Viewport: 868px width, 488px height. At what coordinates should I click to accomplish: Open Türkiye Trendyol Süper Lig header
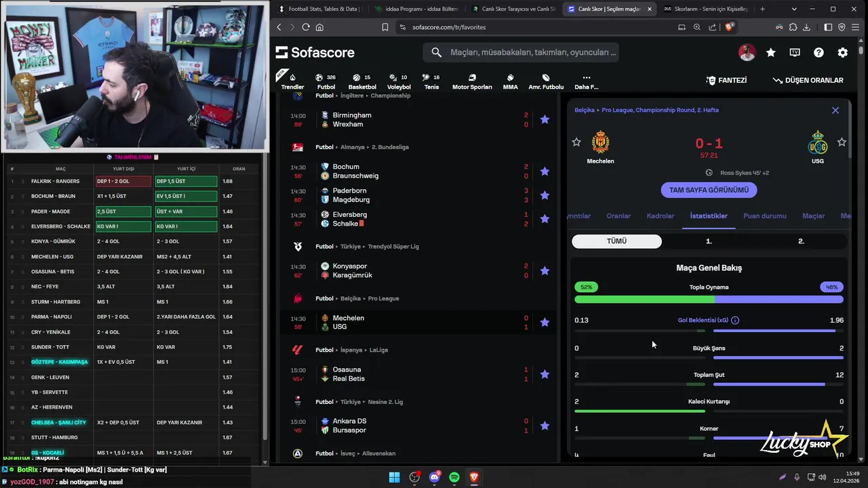click(x=367, y=247)
